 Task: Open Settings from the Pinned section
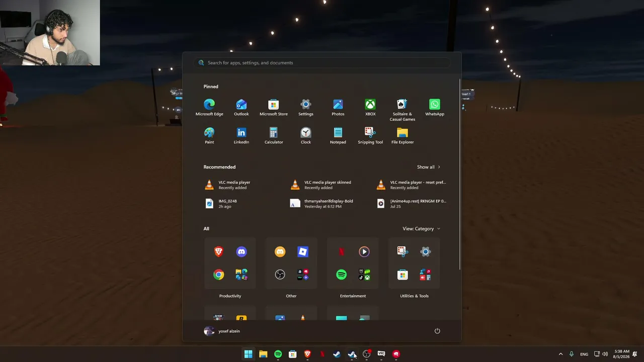[306, 108]
